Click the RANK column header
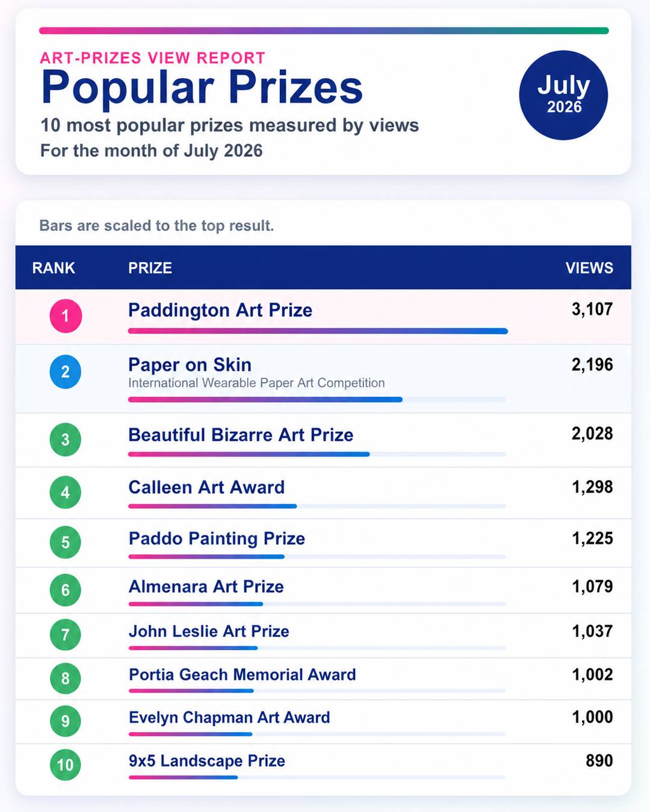This screenshot has width=650, height=812. [54, 268]
